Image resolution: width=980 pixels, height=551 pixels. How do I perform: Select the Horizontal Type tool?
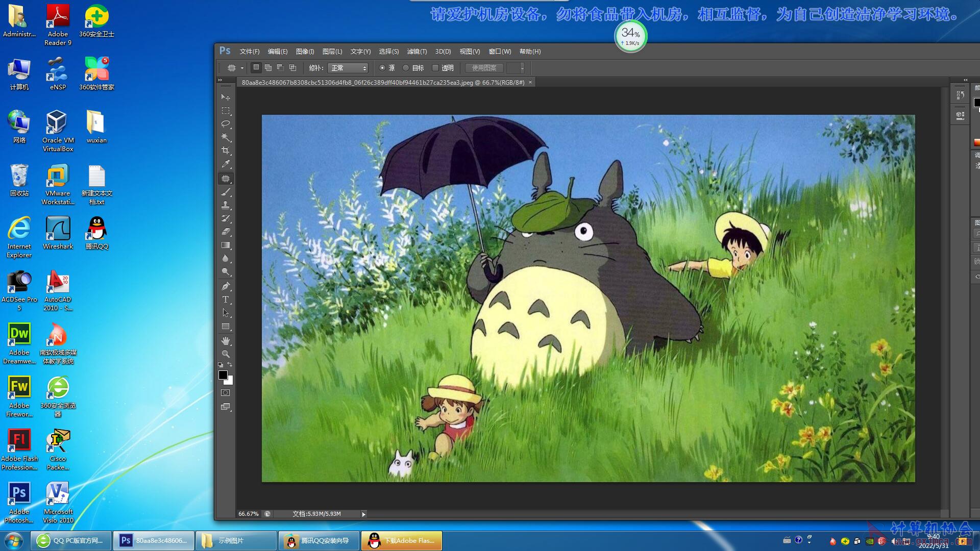pos(226,299)
